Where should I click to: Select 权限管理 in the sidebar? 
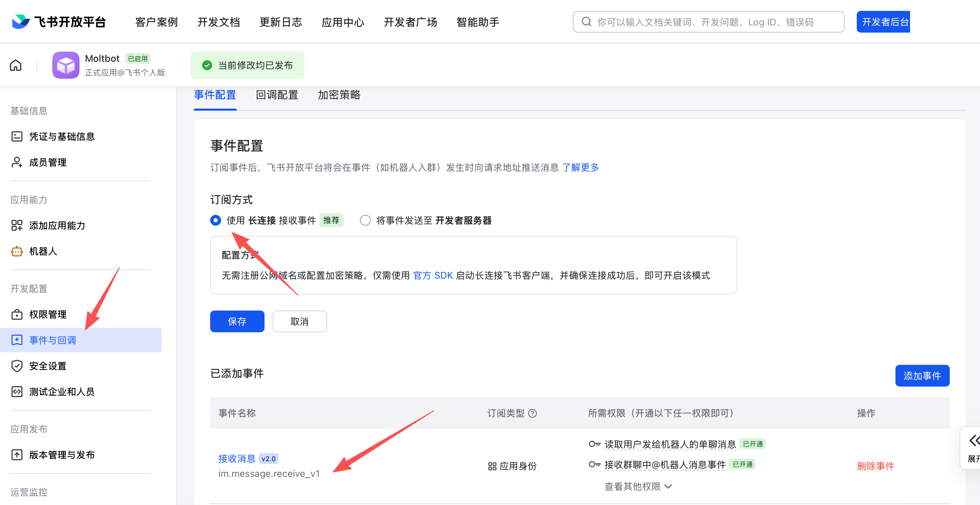click(48, 314)
